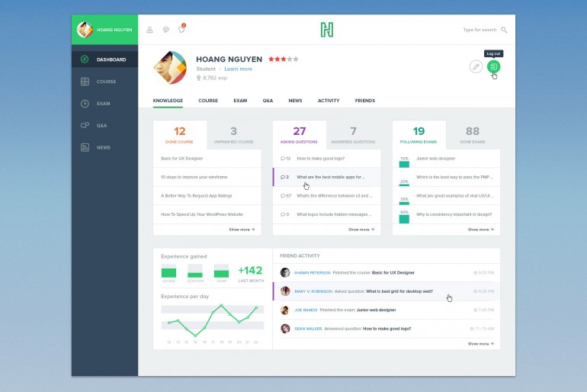Image resolution: width=587 pixels, height=392 pixels.
Task: Expand Show more under Done Course list
Action: (242, 229)
